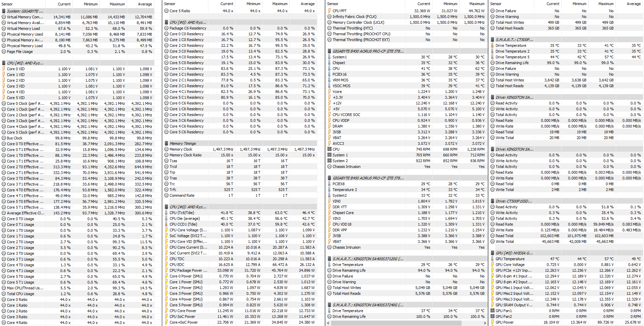Select the thermometer icon beside Drive Temperature 5
Screen dimensions: 644x326
coord(493,57)
